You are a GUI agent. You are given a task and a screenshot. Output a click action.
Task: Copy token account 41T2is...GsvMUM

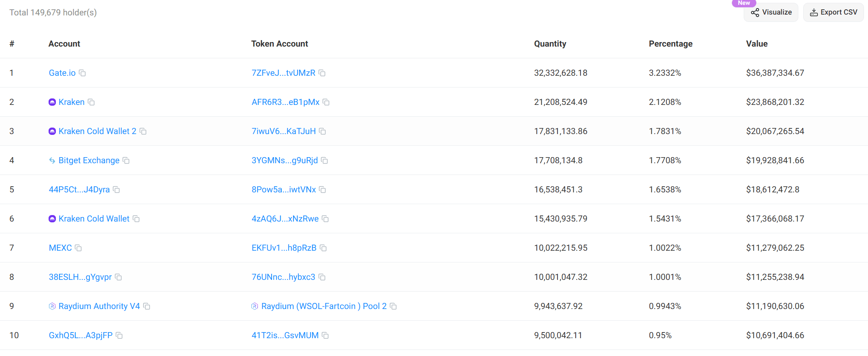[x=325, y=335]
